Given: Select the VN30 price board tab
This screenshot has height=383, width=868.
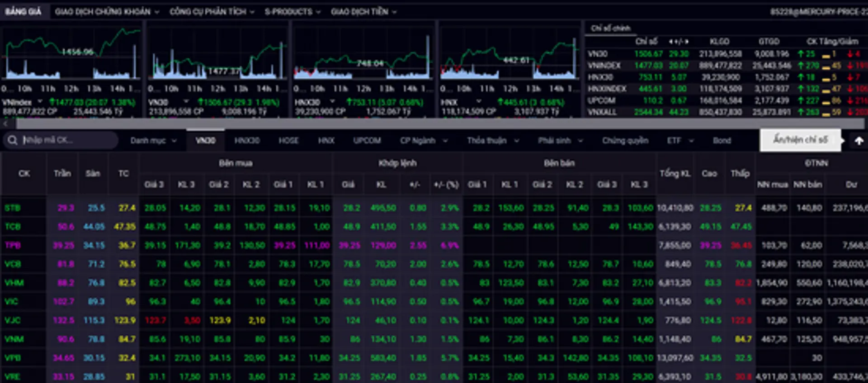Looking at the screenshot, I should (x=205, y=140).
